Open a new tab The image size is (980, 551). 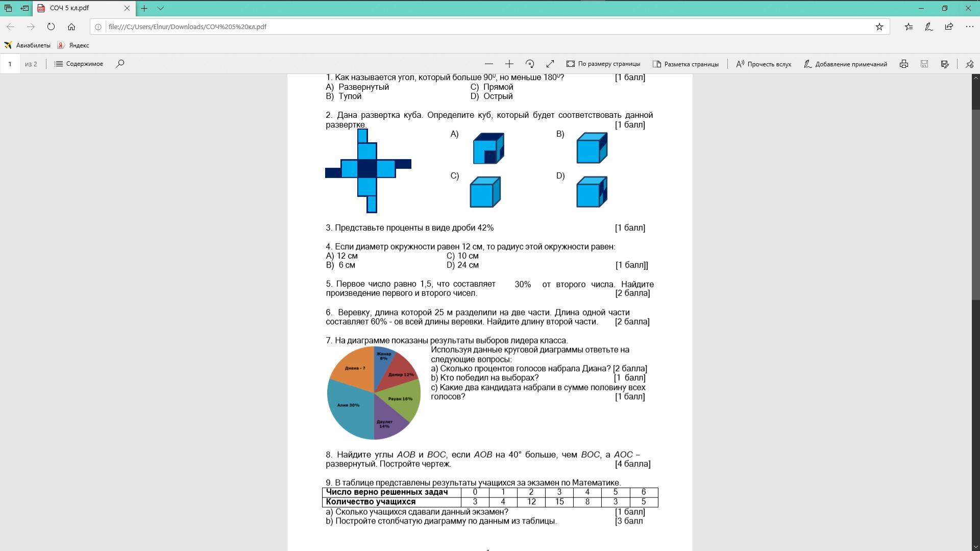point(144,8)
